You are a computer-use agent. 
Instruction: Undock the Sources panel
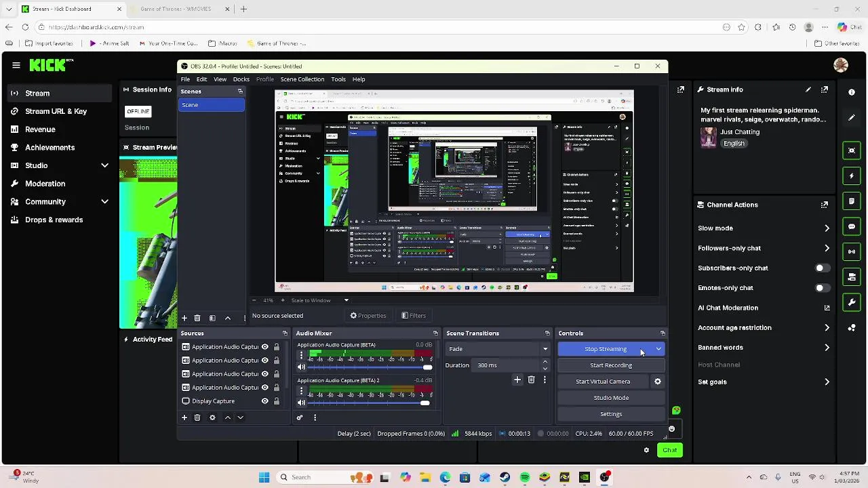click(285, 333)
